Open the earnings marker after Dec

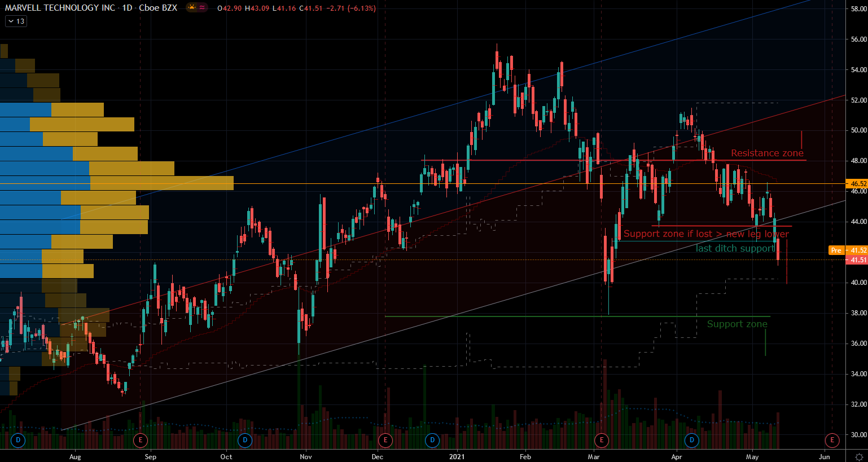click(x=385, y=440)
